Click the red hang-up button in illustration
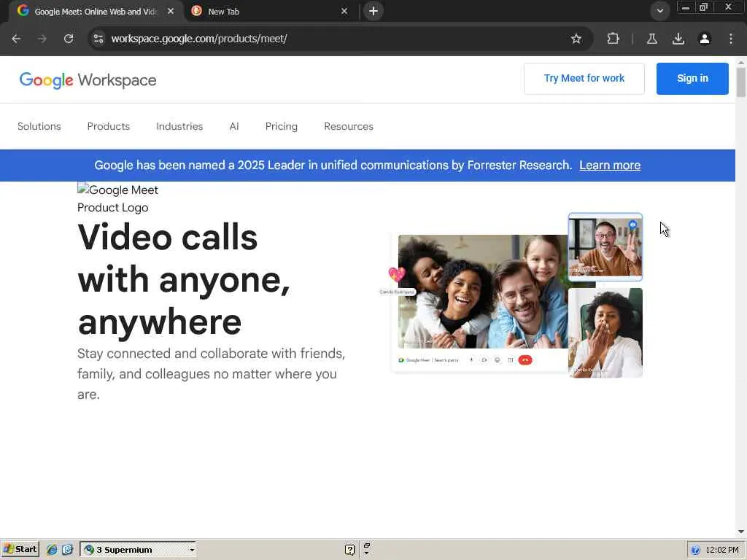The height and width of the screenshot is (560, 747). tap(525, 360)
